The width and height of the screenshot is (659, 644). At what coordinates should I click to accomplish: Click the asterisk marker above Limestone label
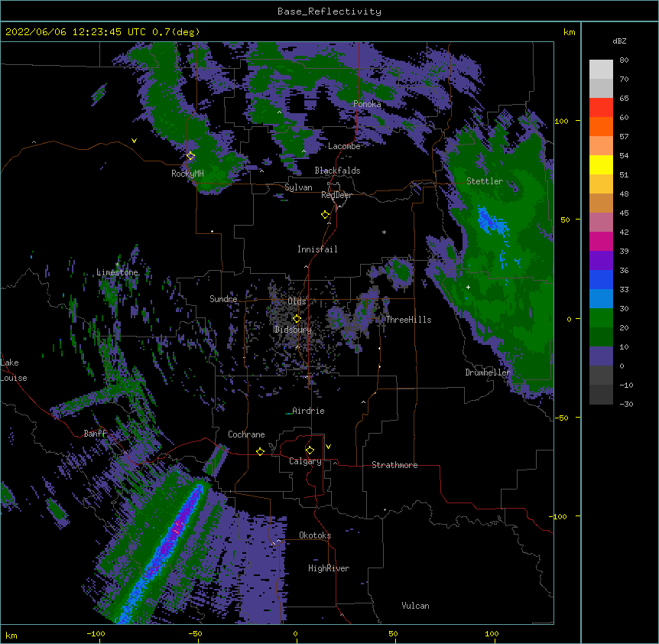point(117,265)
